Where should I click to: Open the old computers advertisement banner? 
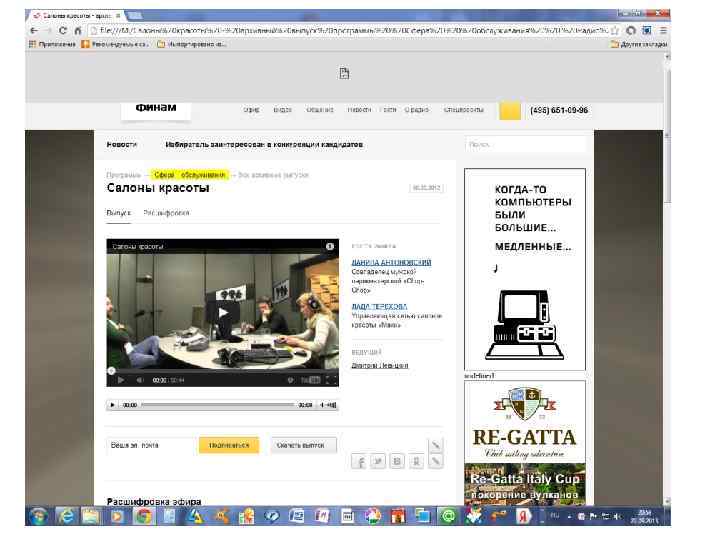click(525, 270)
